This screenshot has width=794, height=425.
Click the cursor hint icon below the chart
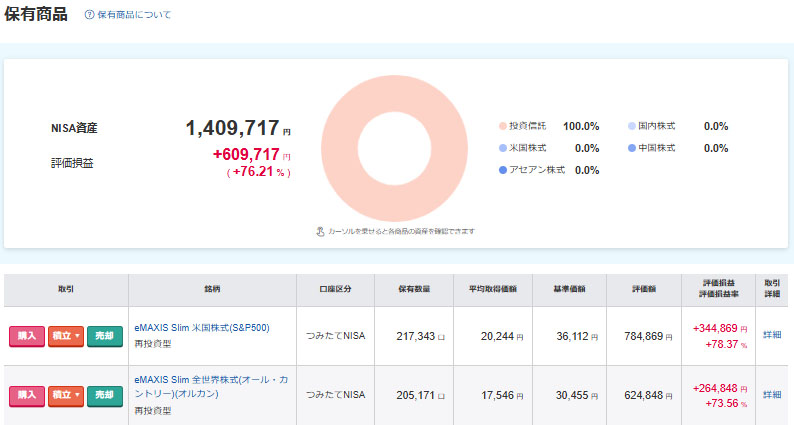click(319, 231)
